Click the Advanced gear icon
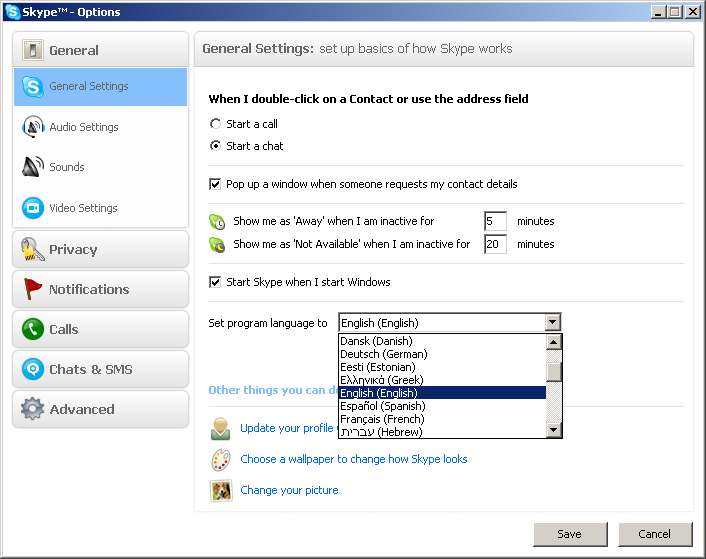This screenshot has width=706, height=559. click(33, 409)
